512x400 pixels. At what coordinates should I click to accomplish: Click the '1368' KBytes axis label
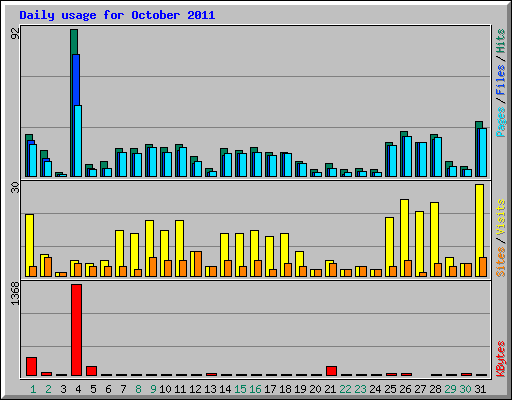click(x=15, y=293)
